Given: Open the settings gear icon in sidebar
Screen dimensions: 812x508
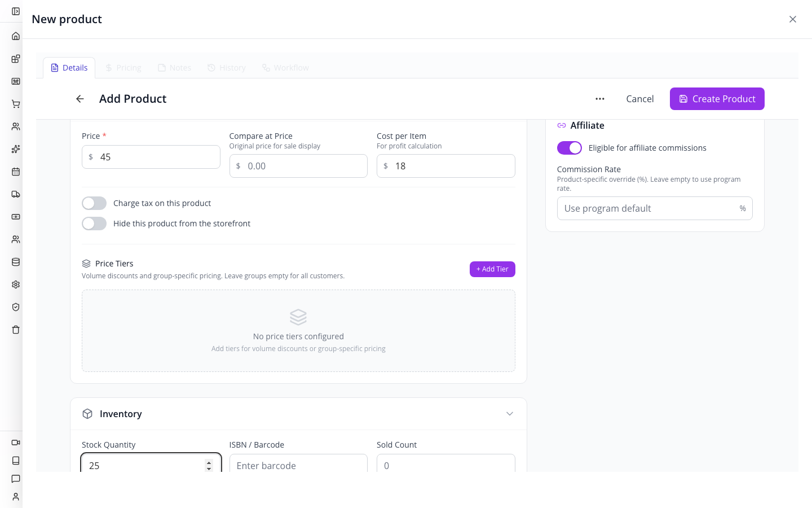Looking at the screenshot, I should tap(16, 284).
